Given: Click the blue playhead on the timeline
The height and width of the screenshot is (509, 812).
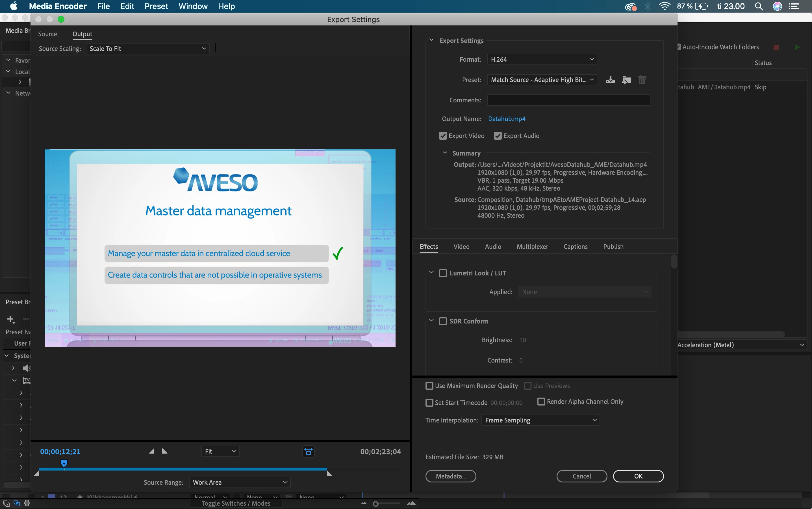Looking at the screenshot, I should pos(64,463).
